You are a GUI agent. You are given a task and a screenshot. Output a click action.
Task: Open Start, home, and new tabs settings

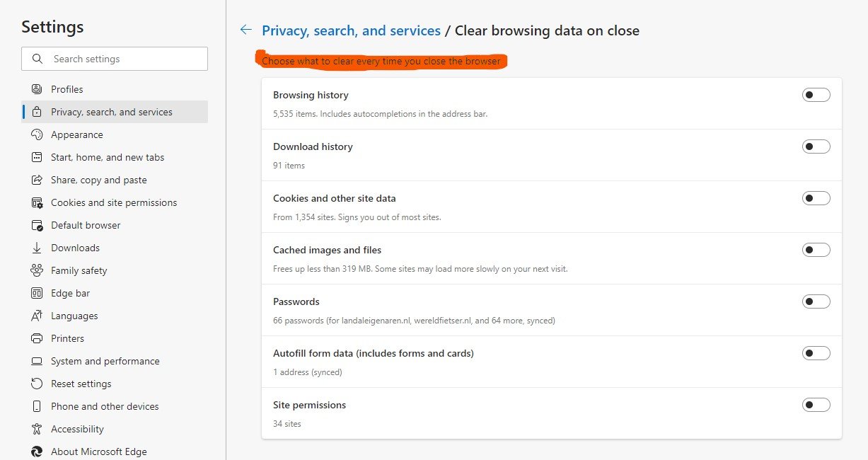pyautogui.click(x=108, y=157)
